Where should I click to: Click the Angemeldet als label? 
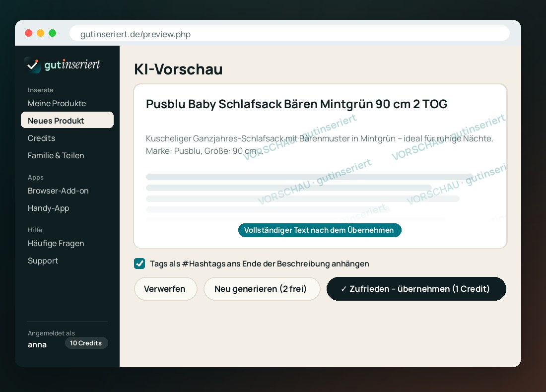pos(51,333)
